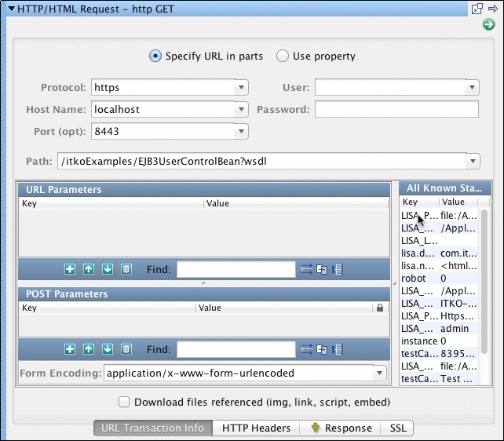The image size is (504, 441).
Task: Delete selected POST parameter
Action: point(126,349)
